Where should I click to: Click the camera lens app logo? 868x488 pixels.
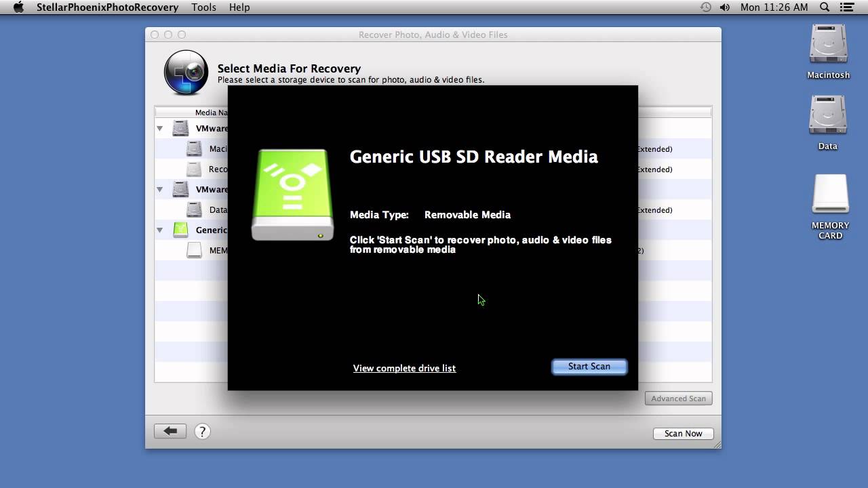[186, 73]
